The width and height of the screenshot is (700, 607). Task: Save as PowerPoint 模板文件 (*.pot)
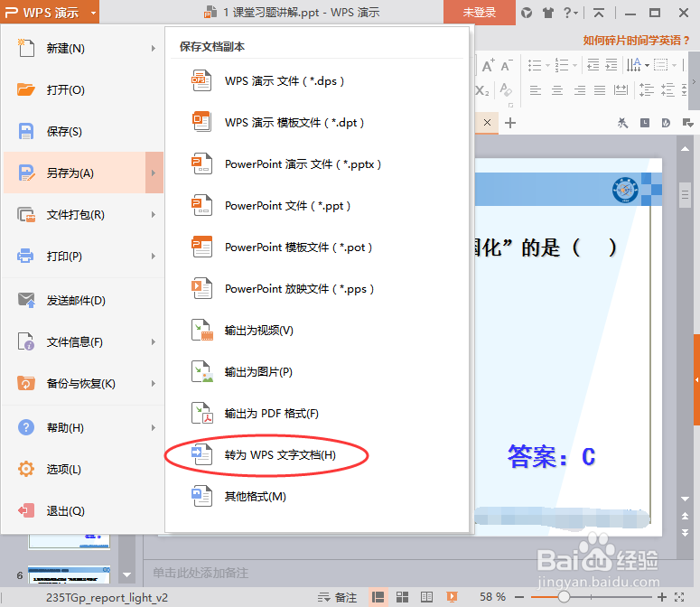pyautogui.click(x=317, y=247)
